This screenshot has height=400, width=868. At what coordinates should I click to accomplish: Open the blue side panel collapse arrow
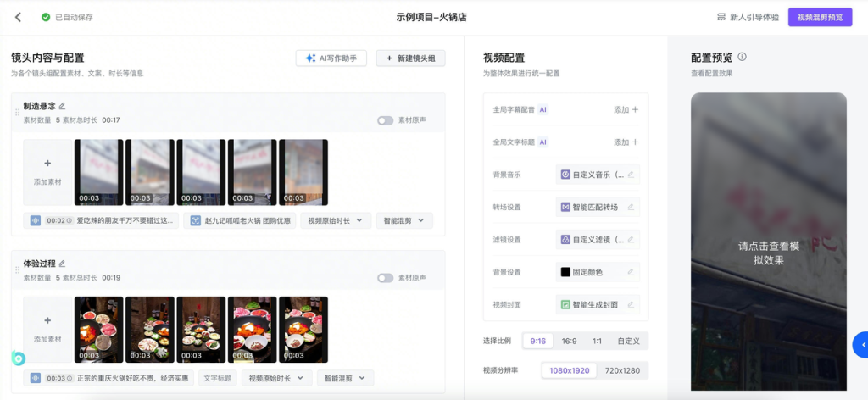pyautogui.click(x=862, y=344)
